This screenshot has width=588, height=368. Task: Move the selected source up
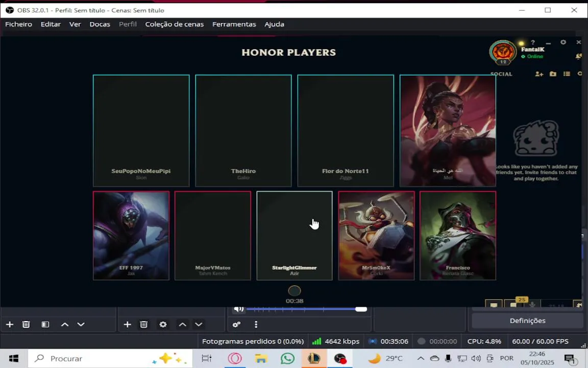183,325
